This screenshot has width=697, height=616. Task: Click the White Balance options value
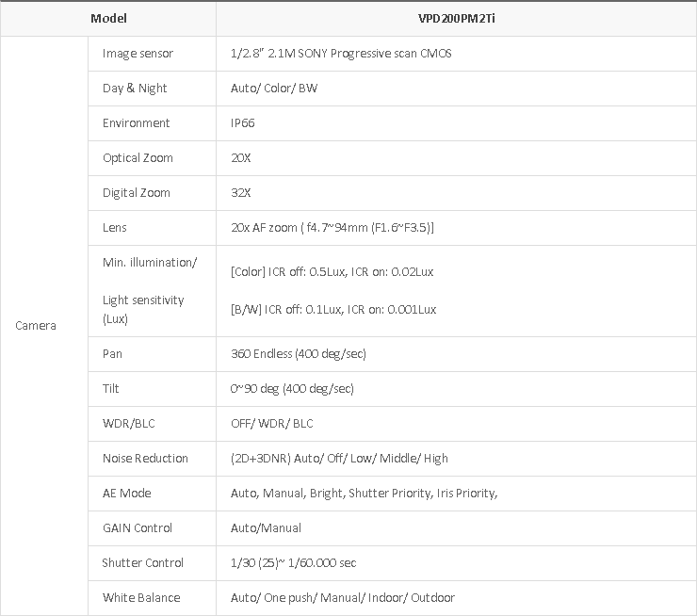(x=342, y=598)
